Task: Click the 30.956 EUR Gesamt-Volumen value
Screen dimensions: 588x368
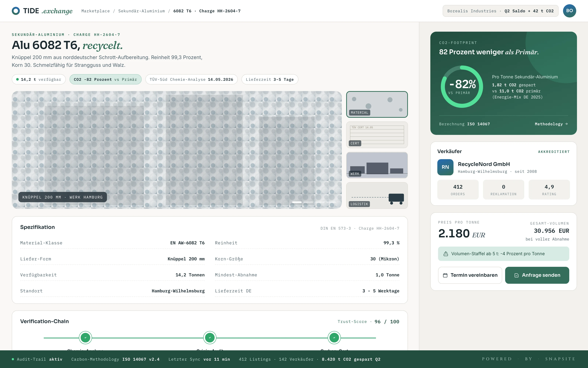Action: coord(551,231)
